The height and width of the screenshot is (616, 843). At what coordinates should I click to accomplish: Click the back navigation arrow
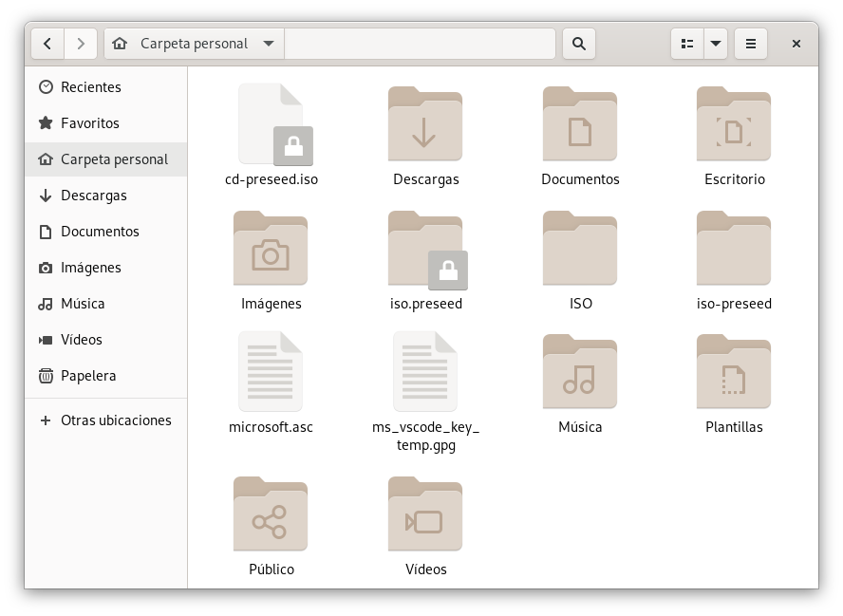(48, 44)
